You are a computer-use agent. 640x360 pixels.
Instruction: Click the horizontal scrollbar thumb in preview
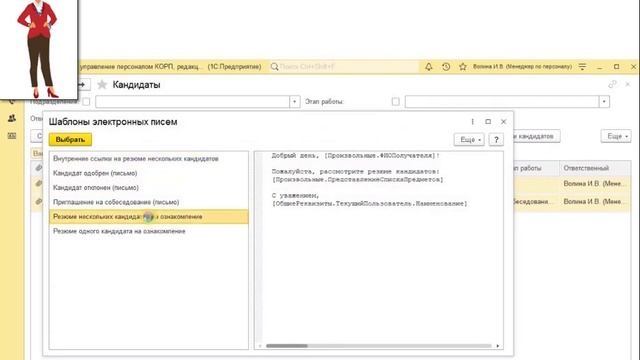(x=287, y=346)
